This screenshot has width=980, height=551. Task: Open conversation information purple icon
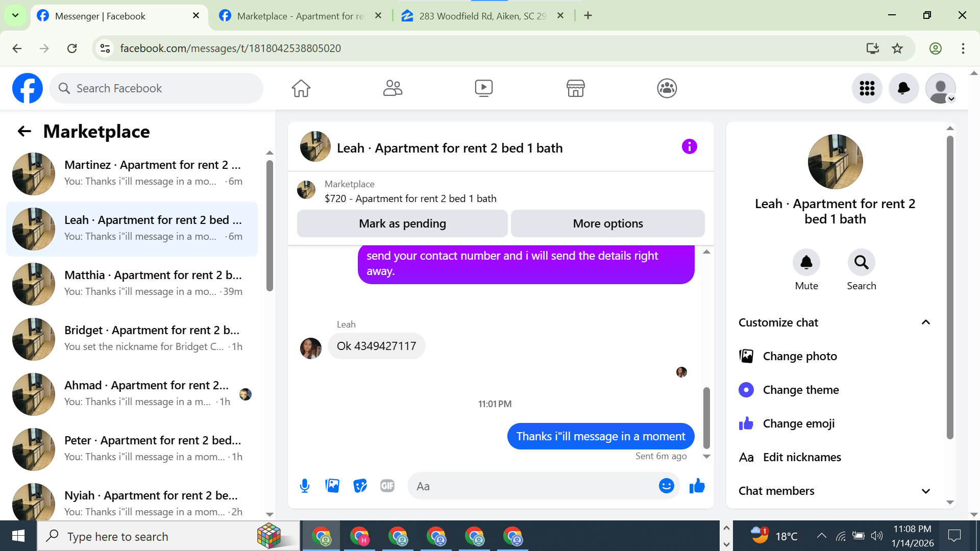pos(689,147)
